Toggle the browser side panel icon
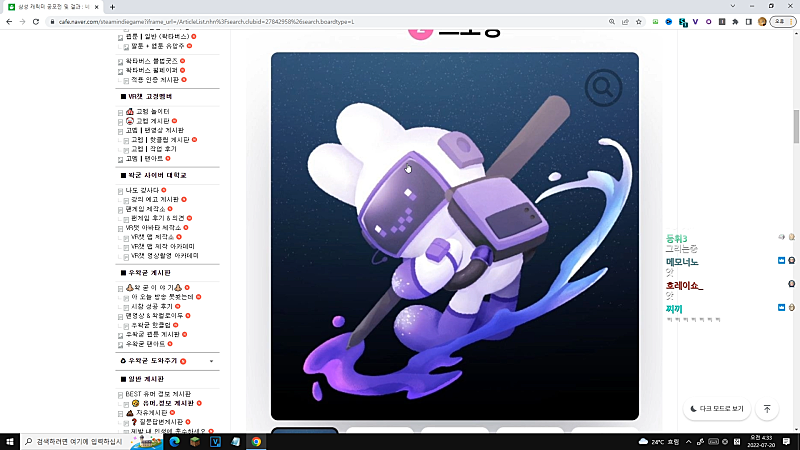 [x=748, y=22]
